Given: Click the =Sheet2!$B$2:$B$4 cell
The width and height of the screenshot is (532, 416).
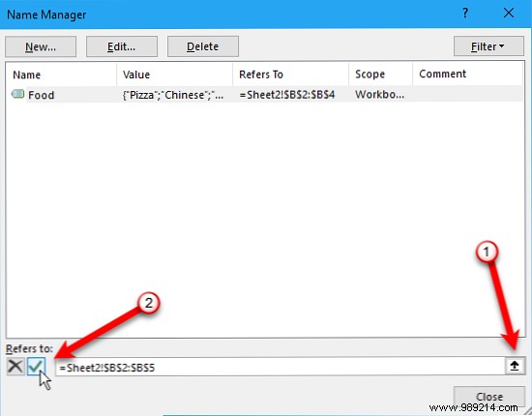Looking at the screenshot, I should point(287,95).
